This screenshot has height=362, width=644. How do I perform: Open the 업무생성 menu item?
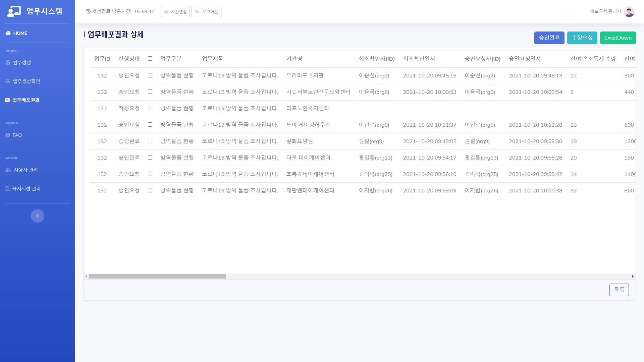click(38, 63)
